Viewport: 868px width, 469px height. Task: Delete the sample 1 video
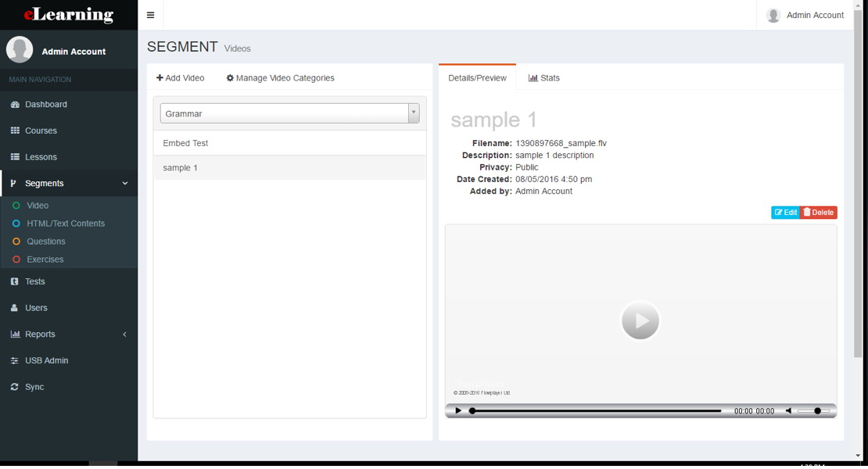[x=818, y=212]
